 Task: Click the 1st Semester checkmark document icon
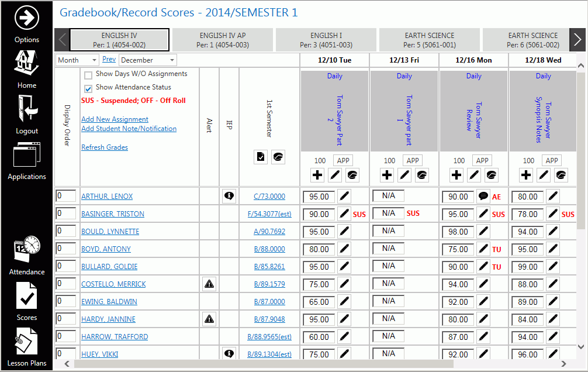261,157
